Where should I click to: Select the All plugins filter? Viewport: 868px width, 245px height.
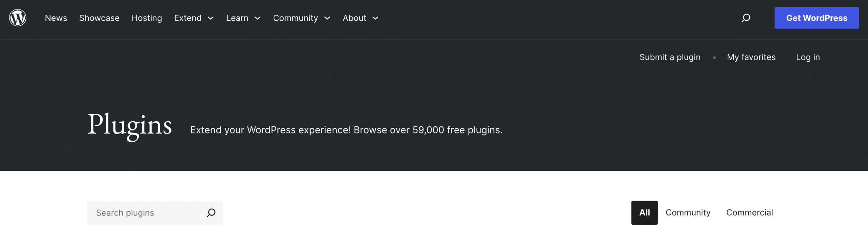644,213
